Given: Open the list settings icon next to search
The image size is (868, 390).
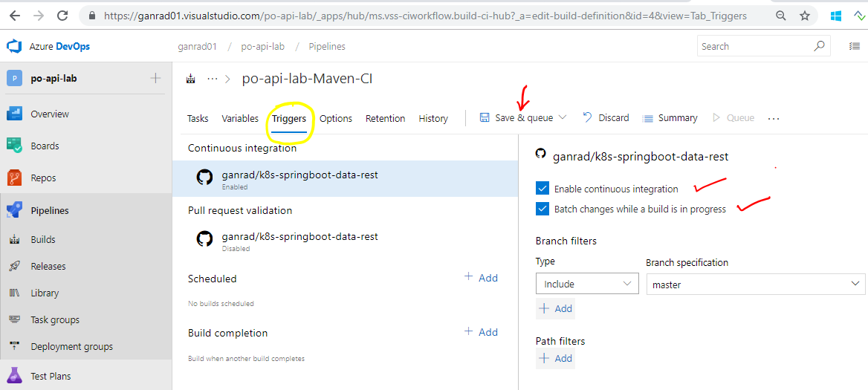Looking at the screenshot, I should tap(855, 47).
